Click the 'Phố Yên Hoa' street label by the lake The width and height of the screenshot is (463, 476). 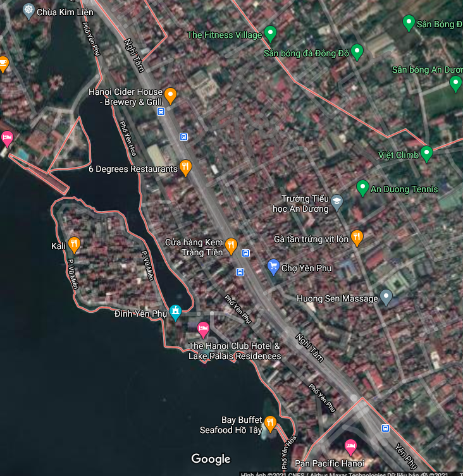128,138
